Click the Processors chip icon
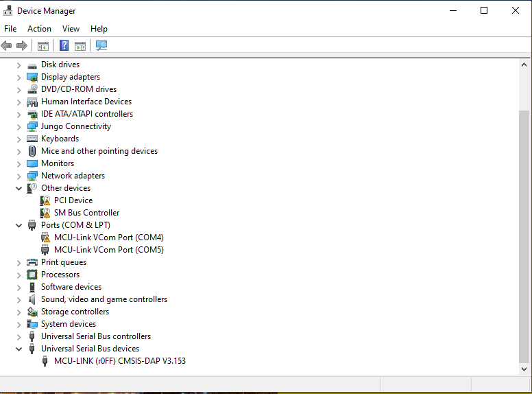Viewport: 532px width, 394px height. pyautogui.click(x=32, y=275)
